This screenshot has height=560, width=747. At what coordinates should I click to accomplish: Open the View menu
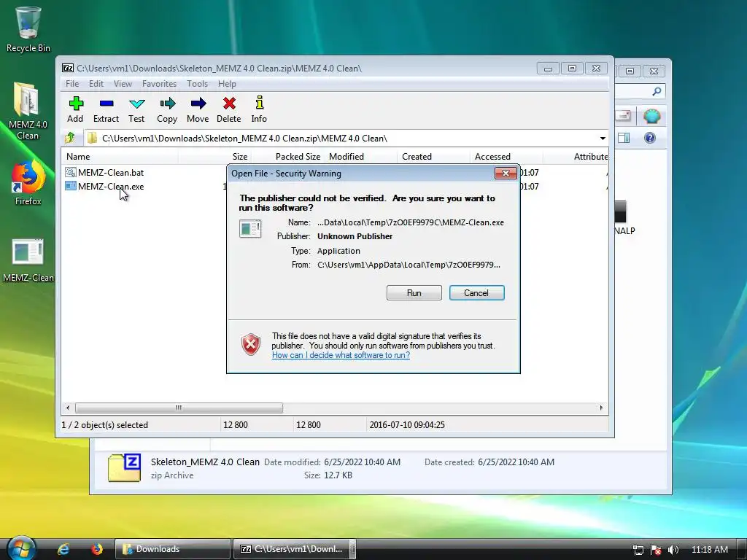click(x=123, y=84)
